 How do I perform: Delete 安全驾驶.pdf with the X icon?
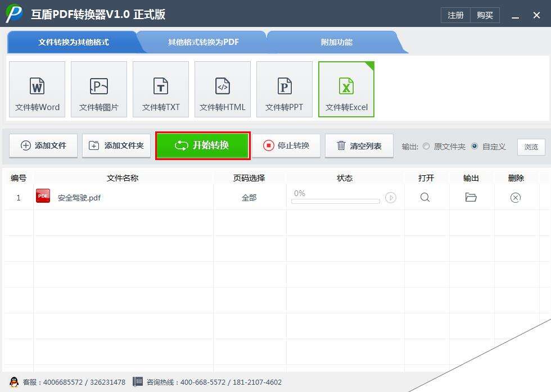(x=516, y=198)
